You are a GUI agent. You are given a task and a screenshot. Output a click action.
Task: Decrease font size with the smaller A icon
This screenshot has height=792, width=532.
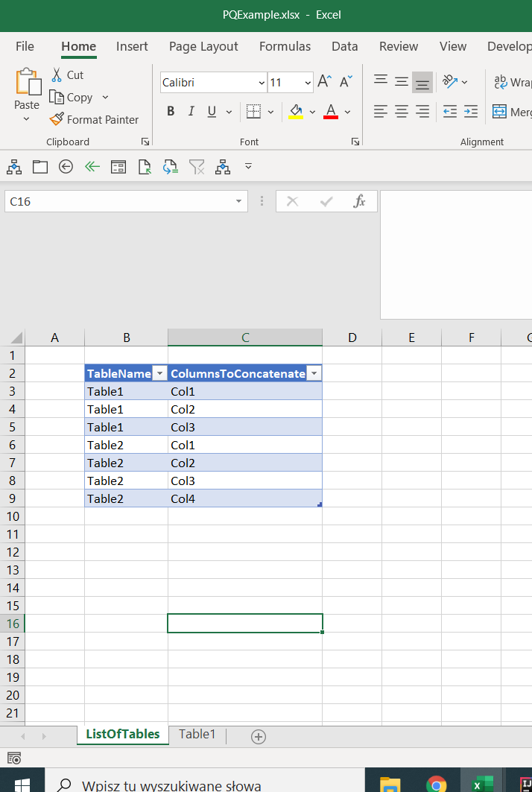[x=346, y=81]
